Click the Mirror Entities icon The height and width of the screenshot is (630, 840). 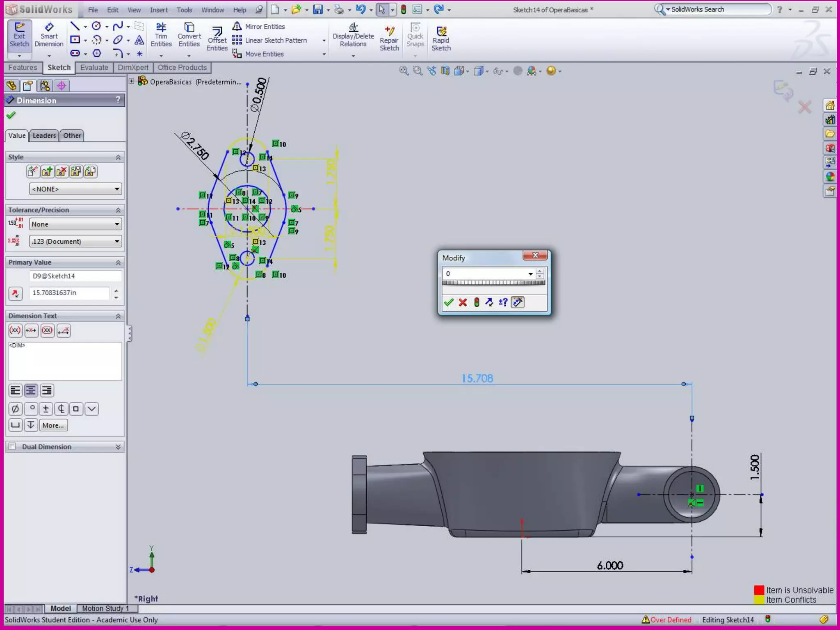pyautogui.click(x=237, y=27)
